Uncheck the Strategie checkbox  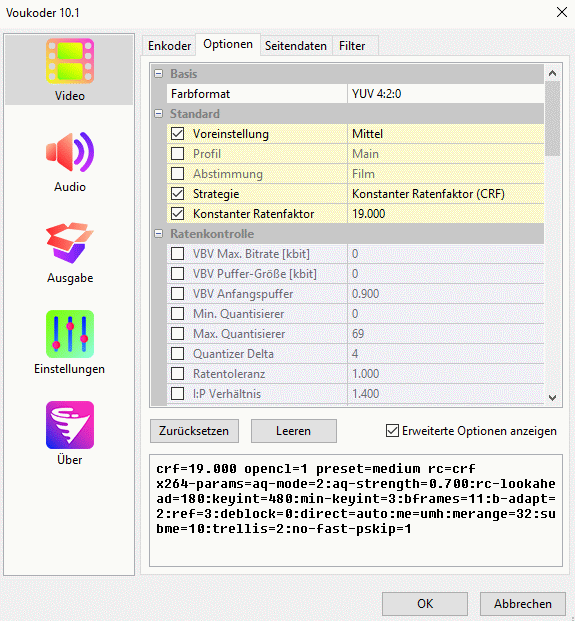tap(177, 194)
